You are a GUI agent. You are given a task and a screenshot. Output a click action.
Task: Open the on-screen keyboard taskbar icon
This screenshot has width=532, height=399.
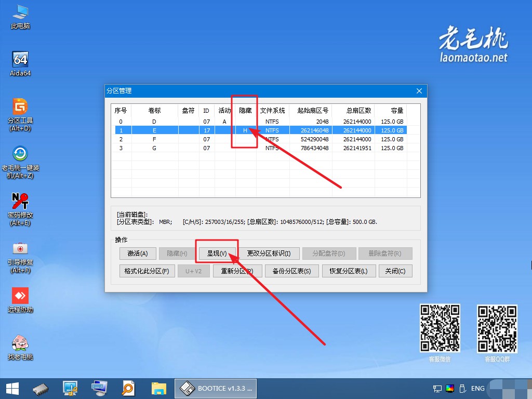pyautogui.click(x=99, y=389)
